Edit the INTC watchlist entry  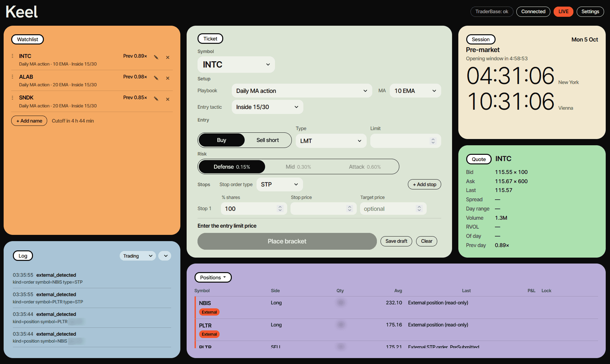[x=156, y=57]
